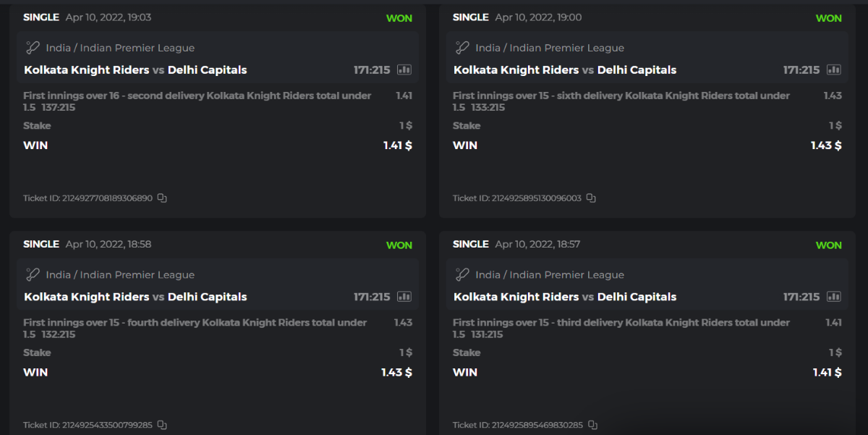
Task: Open Kolkata vs Delhi match from 19:00 bet
Action: (565, 70)
